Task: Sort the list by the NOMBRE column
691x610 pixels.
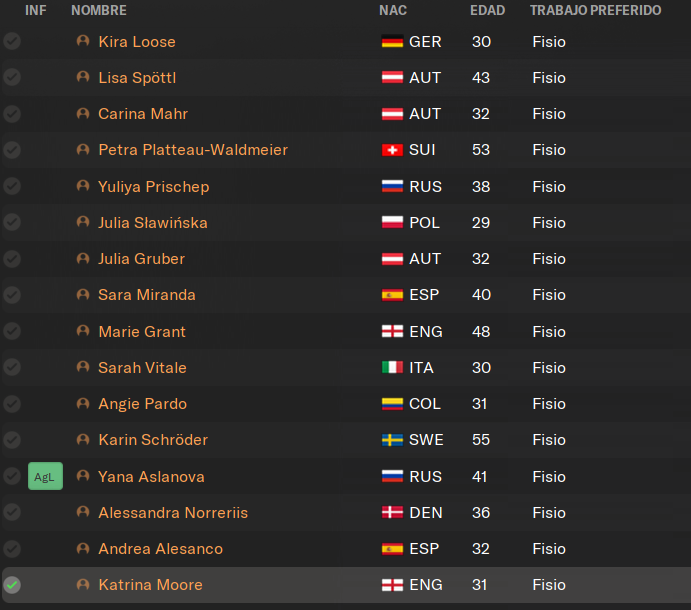Action: [99, 10]
